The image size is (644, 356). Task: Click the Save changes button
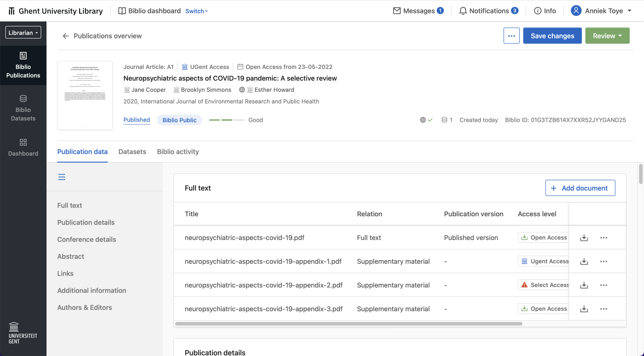click(x=552, y=35)
